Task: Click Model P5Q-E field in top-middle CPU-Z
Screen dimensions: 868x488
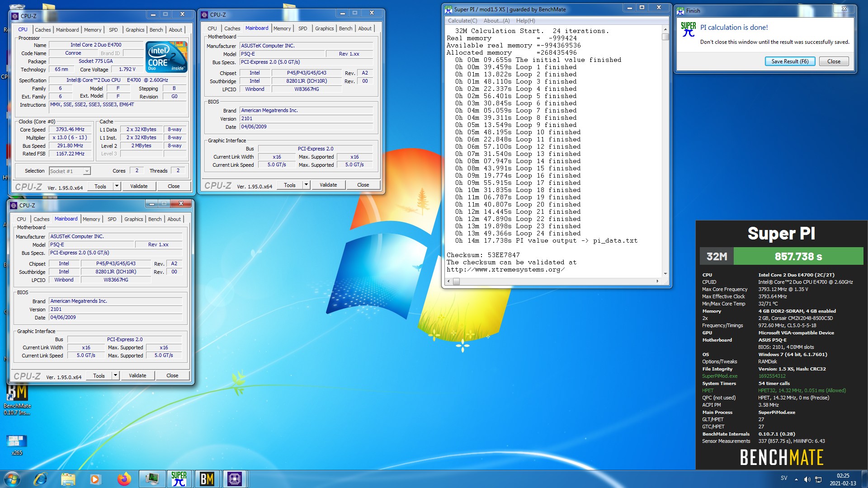Action: point(282,54)
